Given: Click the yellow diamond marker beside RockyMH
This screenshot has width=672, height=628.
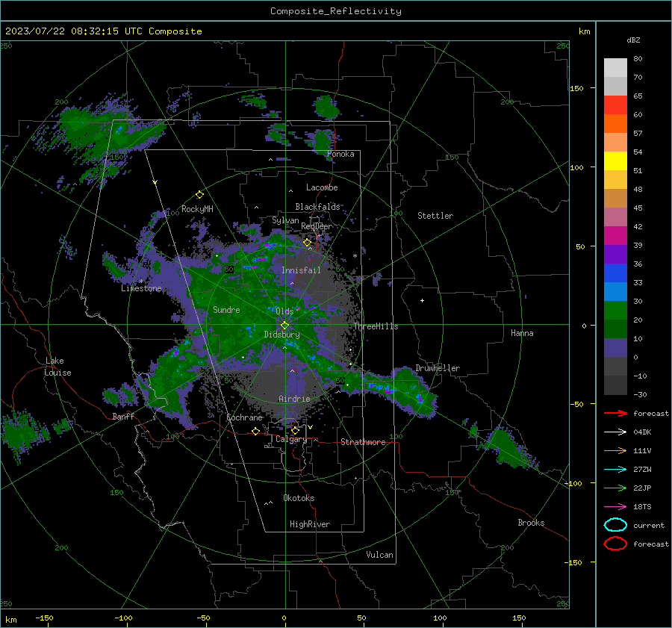Looking at the screenshot, I should tap(199, 195).
